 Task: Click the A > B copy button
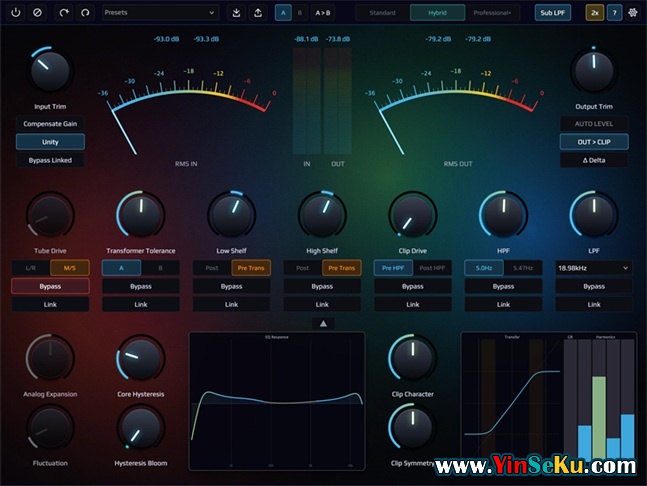(323, 13)
